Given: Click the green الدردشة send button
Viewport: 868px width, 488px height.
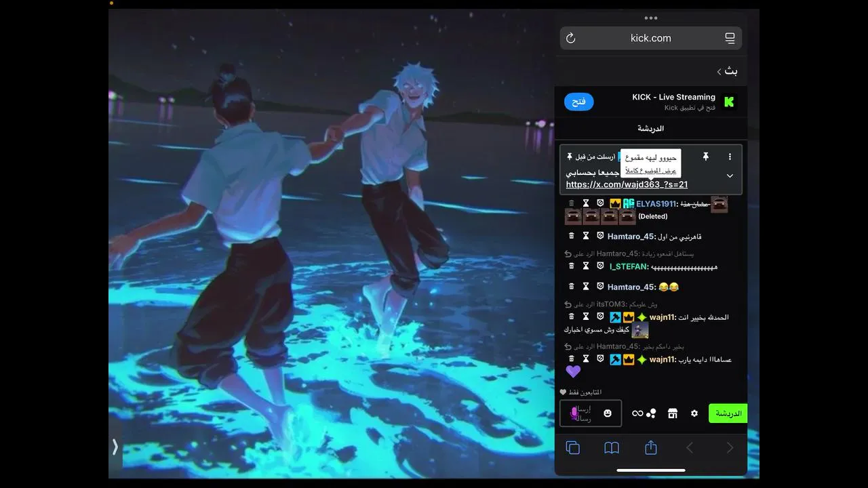Looking at the screenshot, I should click(728, 413).
